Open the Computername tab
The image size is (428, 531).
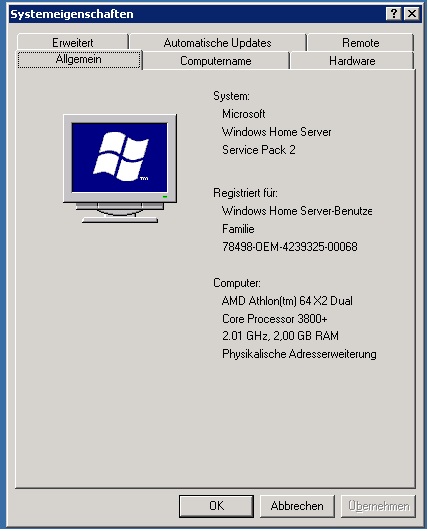point(216,61)
